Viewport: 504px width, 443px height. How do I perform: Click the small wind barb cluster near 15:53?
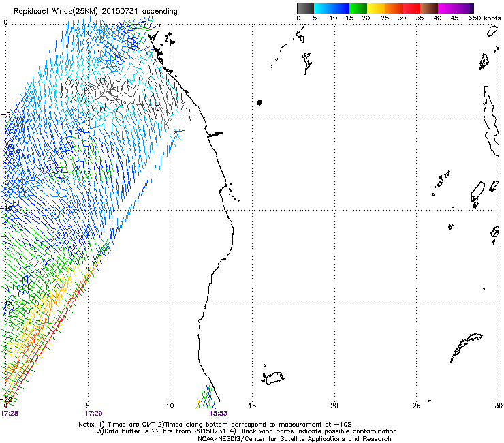coord(206,397)
